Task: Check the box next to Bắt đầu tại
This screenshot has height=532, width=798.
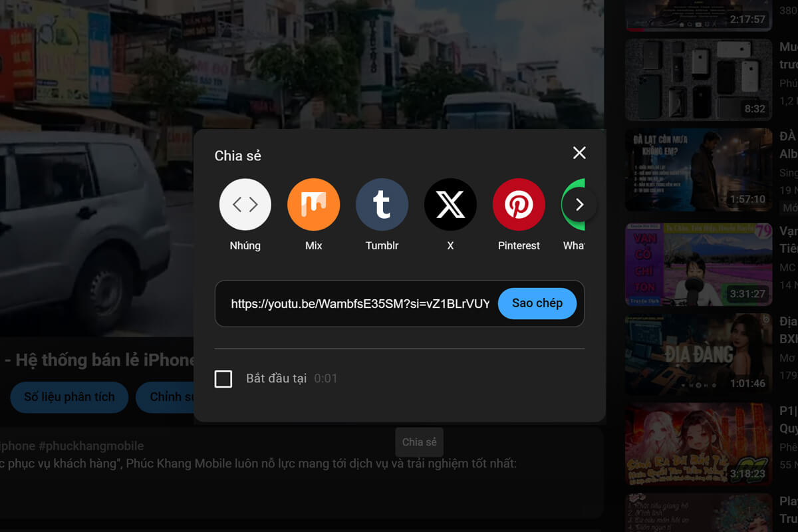Action: [223, 378]
